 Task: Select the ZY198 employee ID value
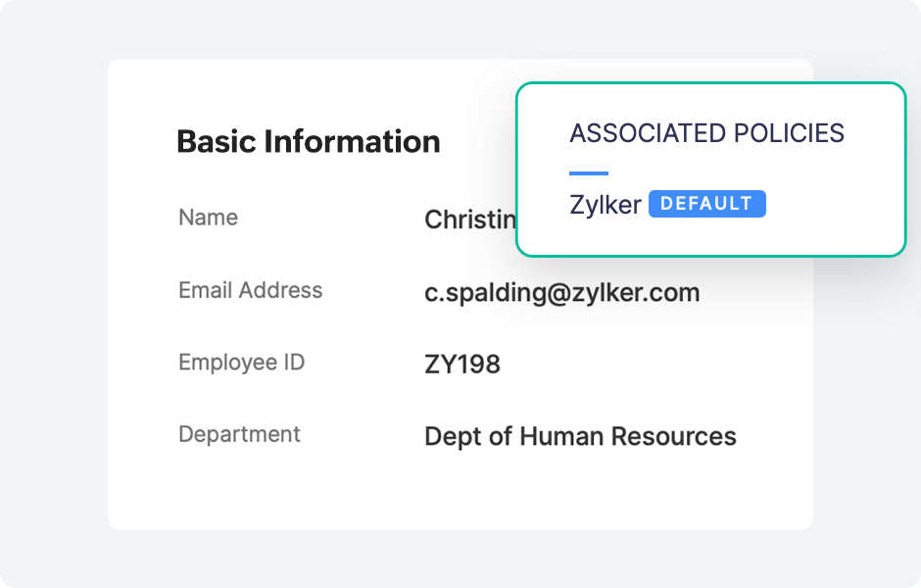[x=461, y=365]
